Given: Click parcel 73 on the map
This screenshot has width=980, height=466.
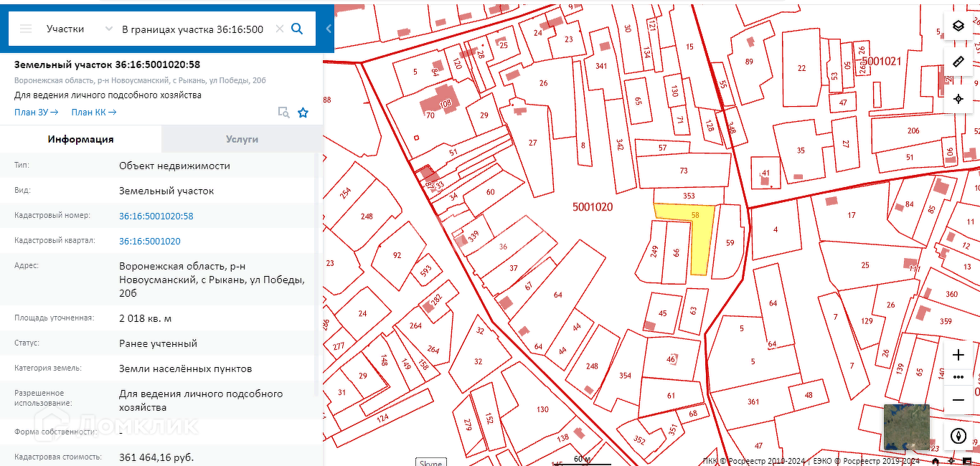Looking at the screenshot, I should (684, 171).
